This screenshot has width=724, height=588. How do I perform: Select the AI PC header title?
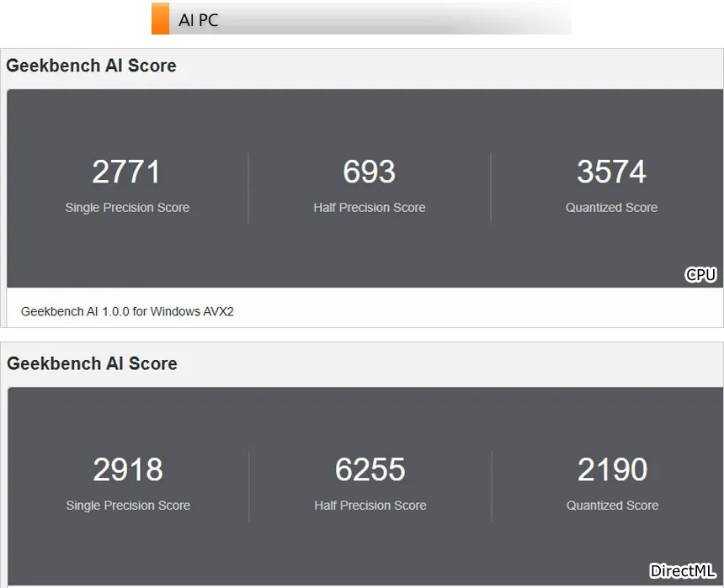pyautogui.click(x=199, y=20)
